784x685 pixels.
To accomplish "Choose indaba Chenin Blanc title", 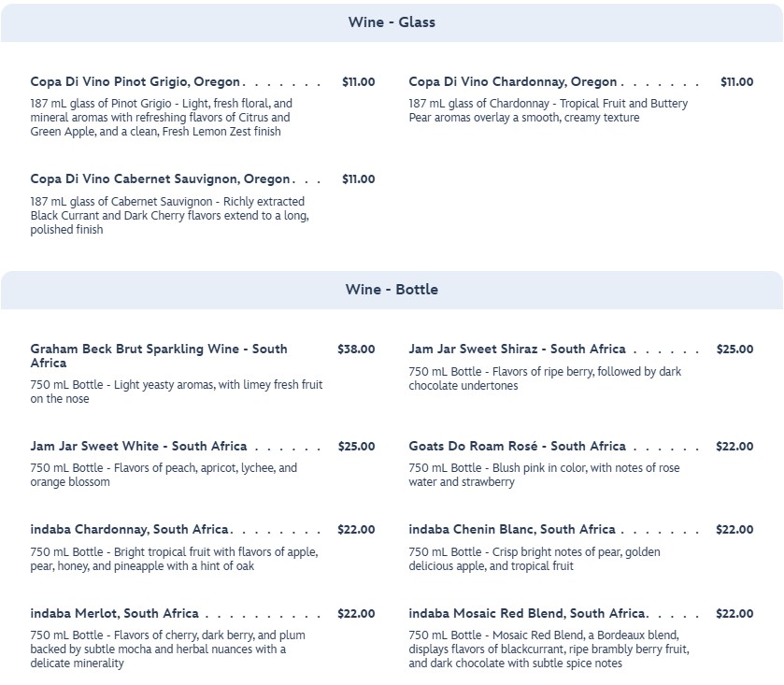I will pyautogui.click(x=512, y=530).
